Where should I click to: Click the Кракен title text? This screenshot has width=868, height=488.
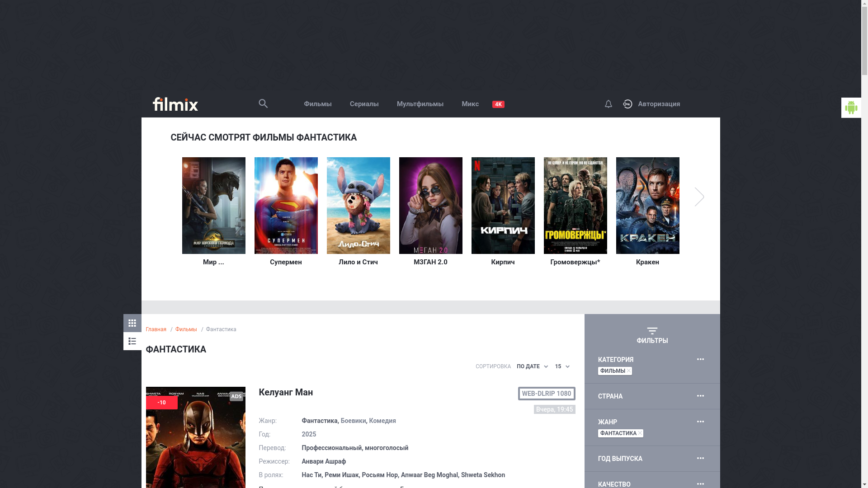click(x=647, y=262)
